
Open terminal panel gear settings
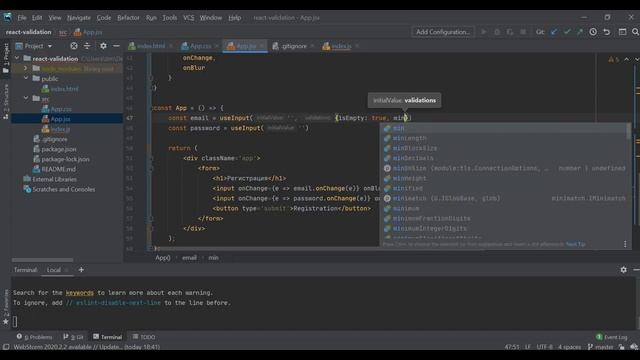click(623, 270)
